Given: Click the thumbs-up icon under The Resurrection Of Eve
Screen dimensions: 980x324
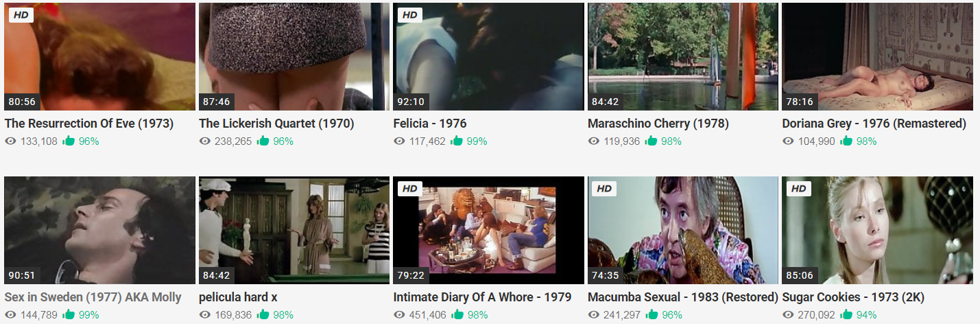Looking at the screenshot, I should click(69, 141).
